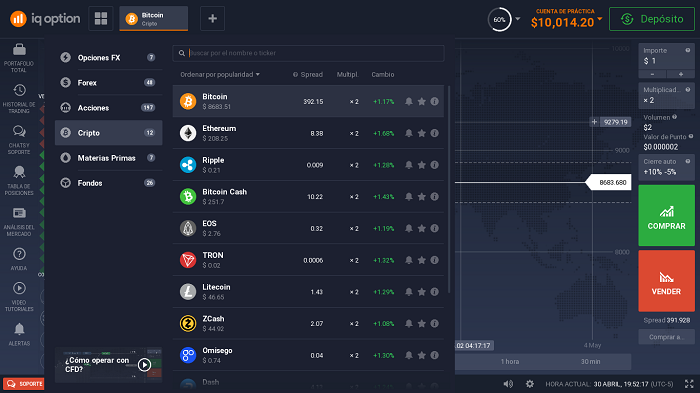The width and height of the screenshot is (700, 393).
Task: Click the green COMPRAR button
Action: (x=667, y=215)
